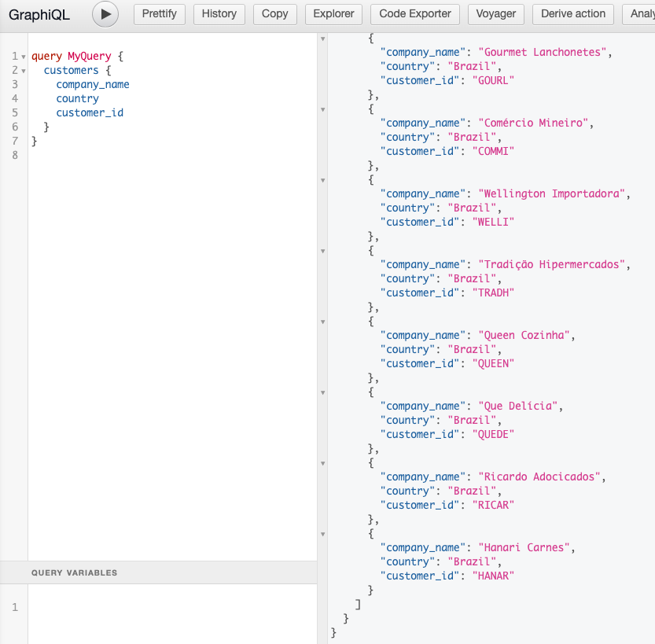Viewport: 655px width, 644px height.
Task: Click the Copy query button
Action: [x=274, y=14]
